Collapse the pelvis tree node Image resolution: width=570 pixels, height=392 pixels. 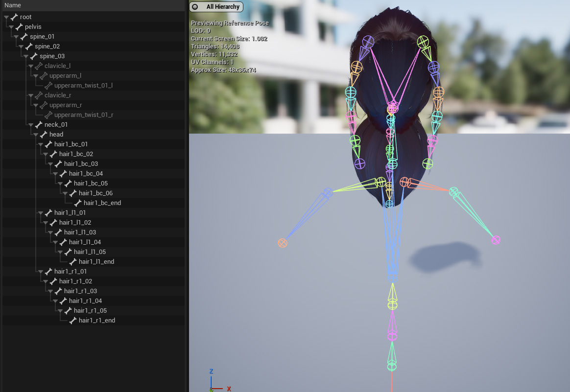[x=11, y=27]
